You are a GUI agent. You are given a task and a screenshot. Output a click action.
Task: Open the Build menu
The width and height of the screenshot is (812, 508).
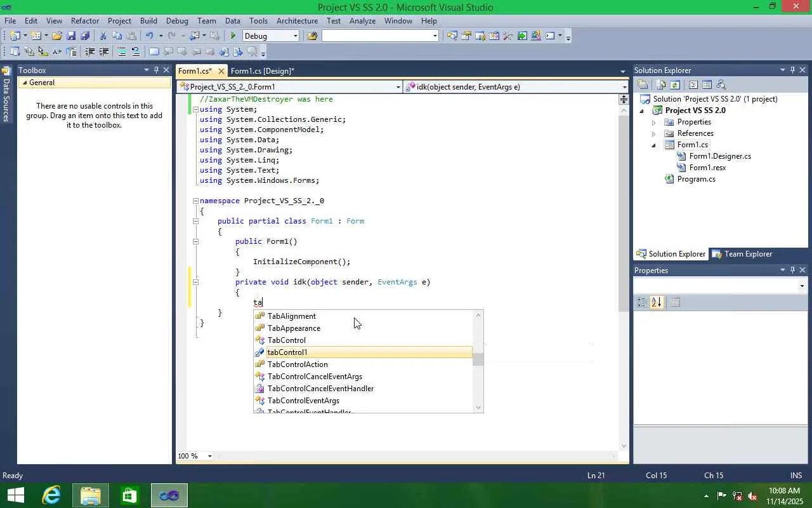[x=148, y=21]
